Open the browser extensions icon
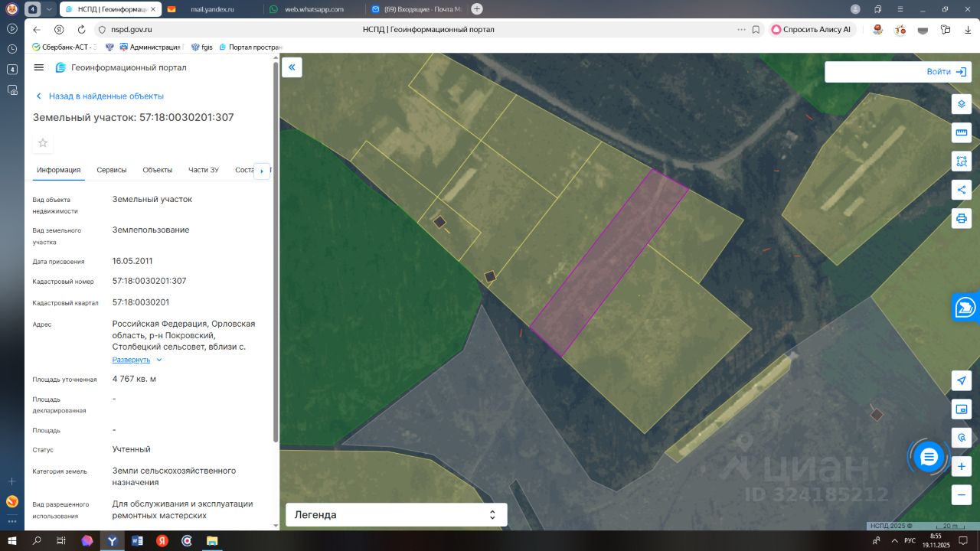 (x=946, y=30)
